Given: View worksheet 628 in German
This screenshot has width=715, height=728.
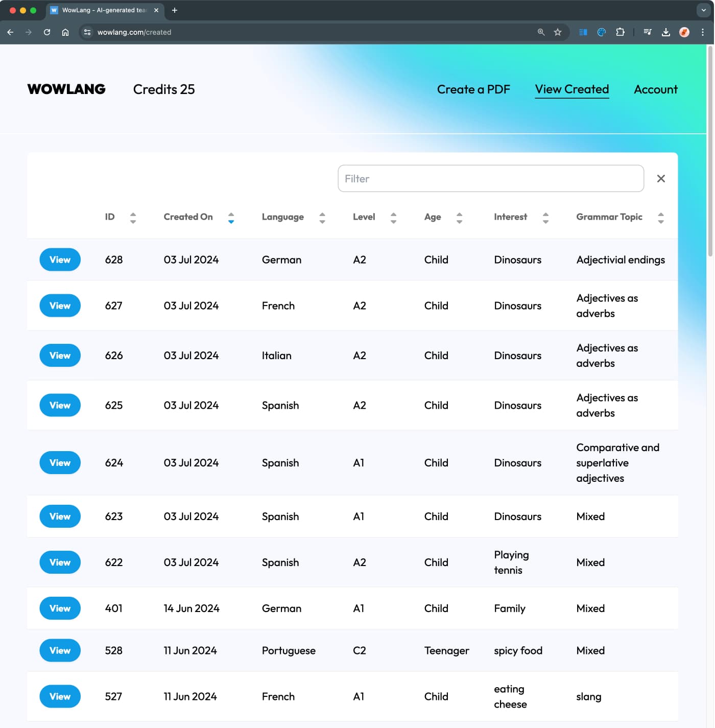Looking at the screenshot, I should (60, 260).
